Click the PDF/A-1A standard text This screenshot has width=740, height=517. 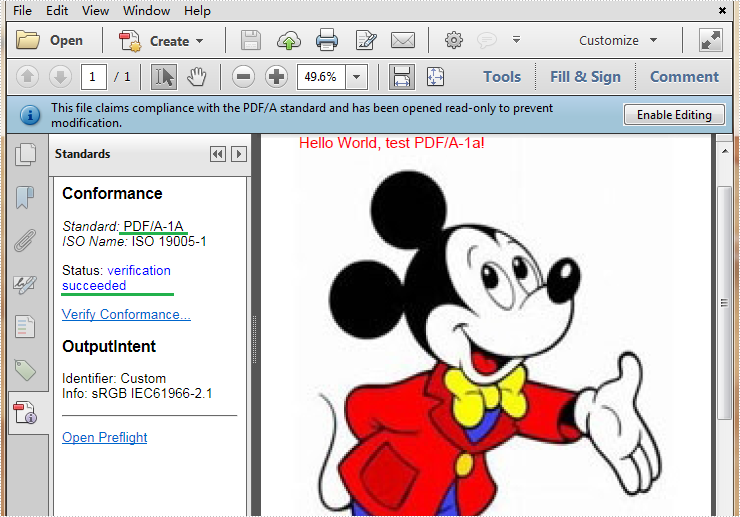153,226
